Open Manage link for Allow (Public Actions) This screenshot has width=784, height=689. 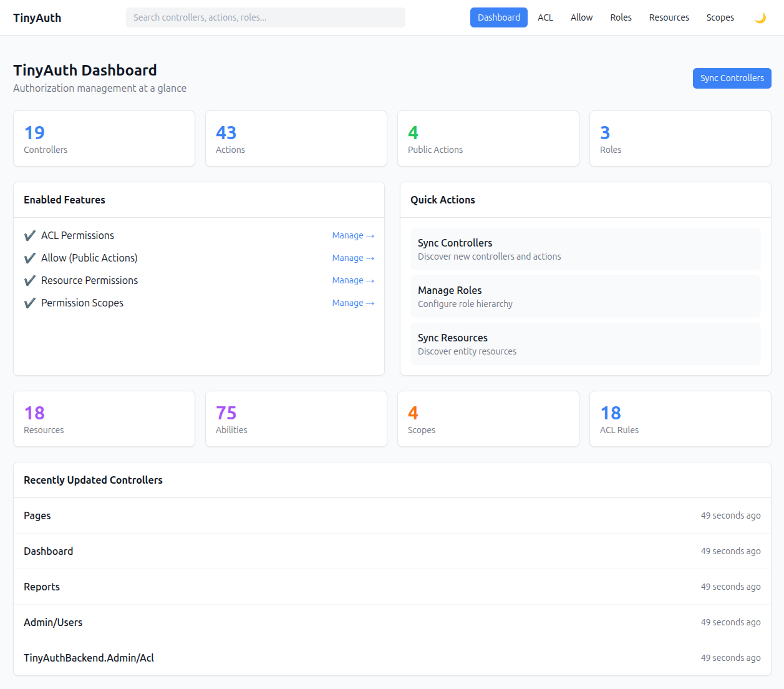(x=353, y=258)
